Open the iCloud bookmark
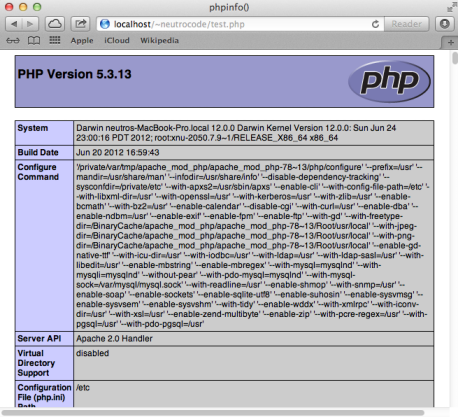This screenshot has width=458, height=417. pos(117,40)
